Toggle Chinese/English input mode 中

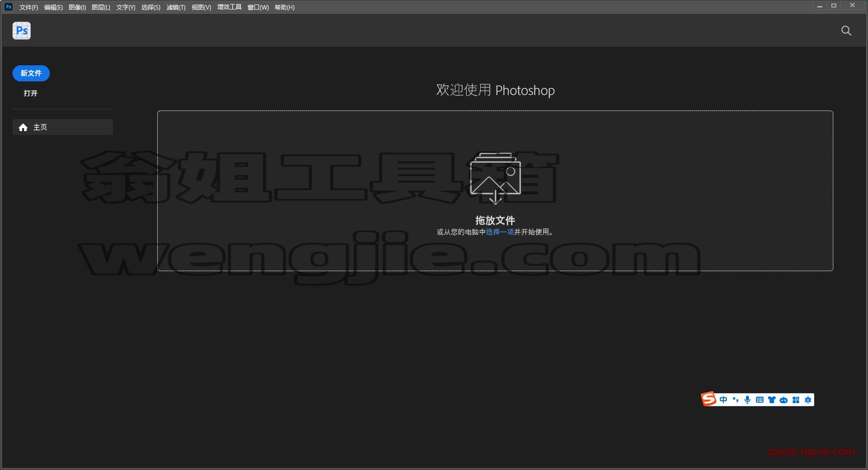coord(723,400)
